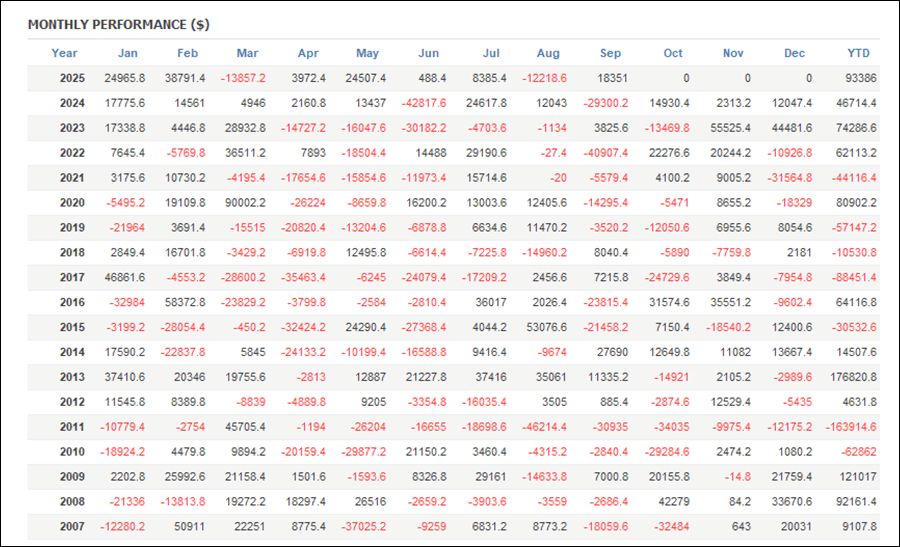Click the 50911 cell for February 2007
Screen dimensions: 900x547
click(189, 527)
